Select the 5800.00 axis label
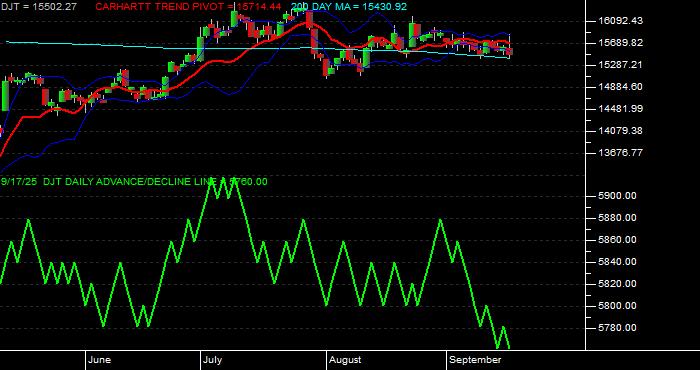 point(617,306)
